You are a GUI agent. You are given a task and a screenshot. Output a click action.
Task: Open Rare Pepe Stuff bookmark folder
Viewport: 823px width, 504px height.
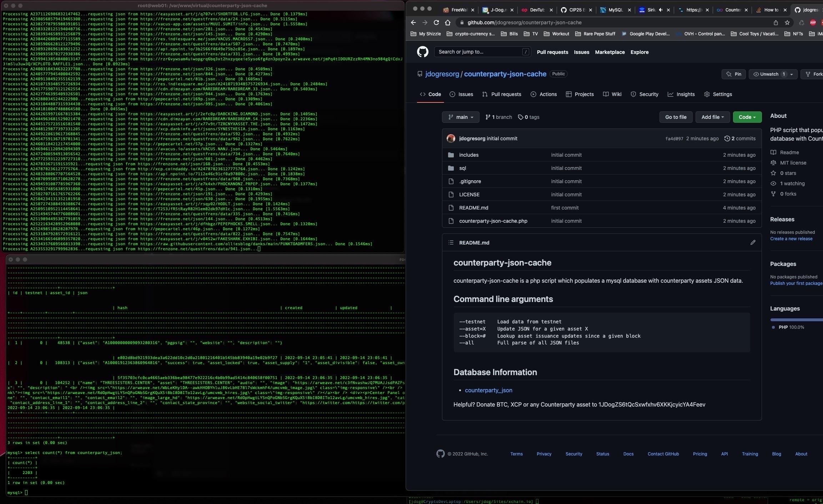tap(595, 34)
